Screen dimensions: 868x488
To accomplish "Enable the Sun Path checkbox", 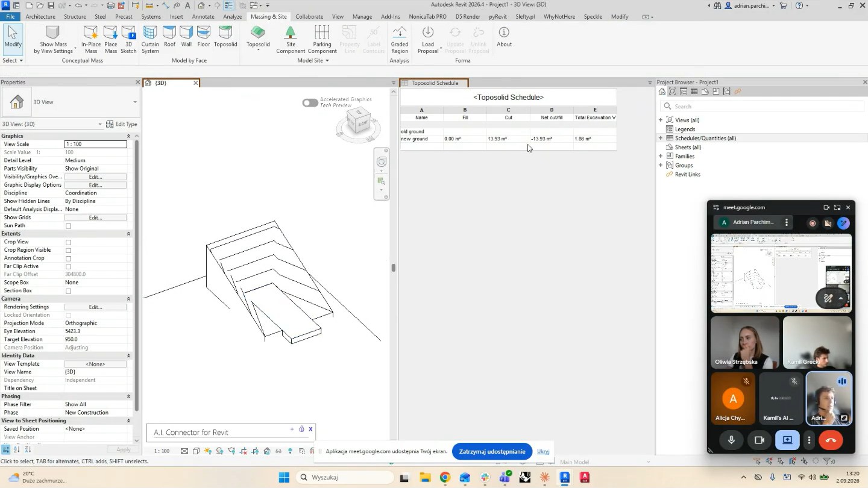I will click(x=68, y=226).
